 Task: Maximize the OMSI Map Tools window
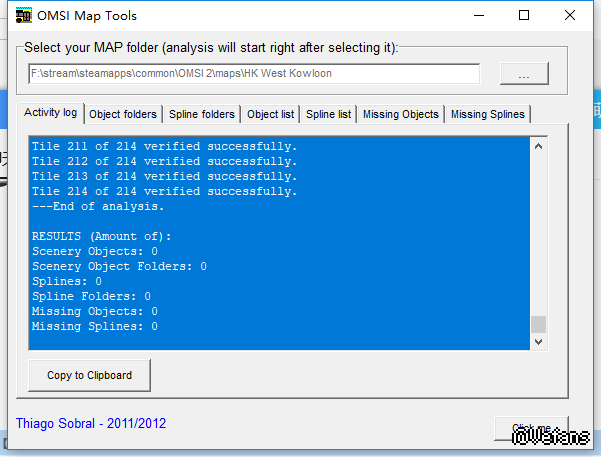tap(524, 15)
